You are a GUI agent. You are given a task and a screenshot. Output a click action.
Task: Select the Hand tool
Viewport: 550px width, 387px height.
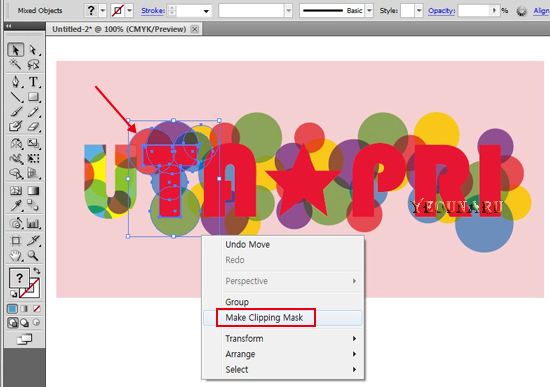point(15,255)
